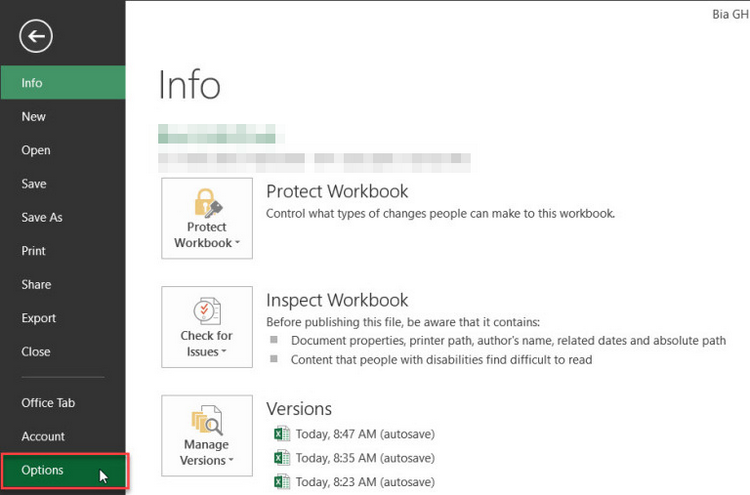Open the 8:23 AM autosave Excel file icon
Screen dimensions: 750x495
point(282,481)
